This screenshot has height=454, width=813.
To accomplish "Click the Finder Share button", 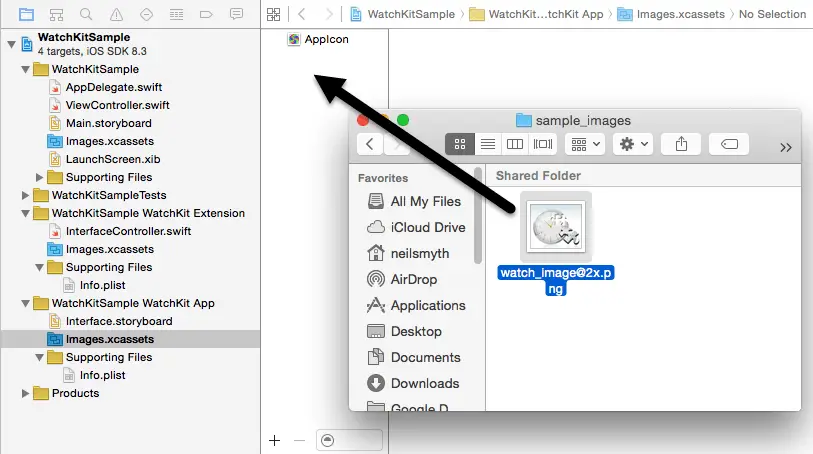I will (681, 144).
